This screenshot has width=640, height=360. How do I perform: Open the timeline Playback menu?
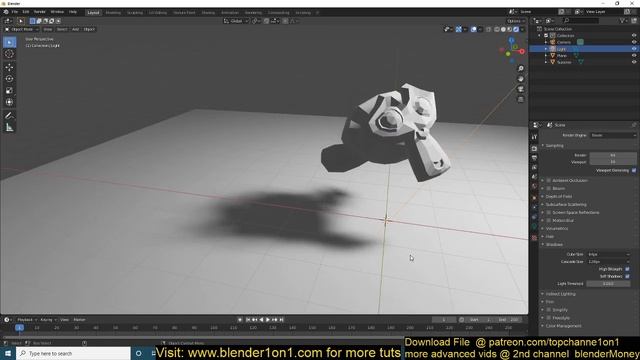pos(27,320)
